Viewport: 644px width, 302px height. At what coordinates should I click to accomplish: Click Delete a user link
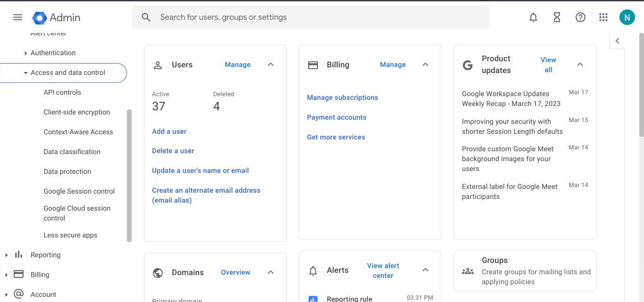point(173,151)
